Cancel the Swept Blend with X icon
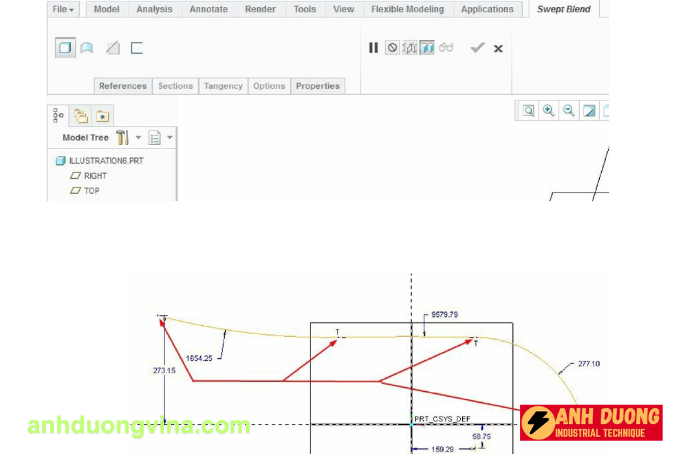 (x=498, y=47)
